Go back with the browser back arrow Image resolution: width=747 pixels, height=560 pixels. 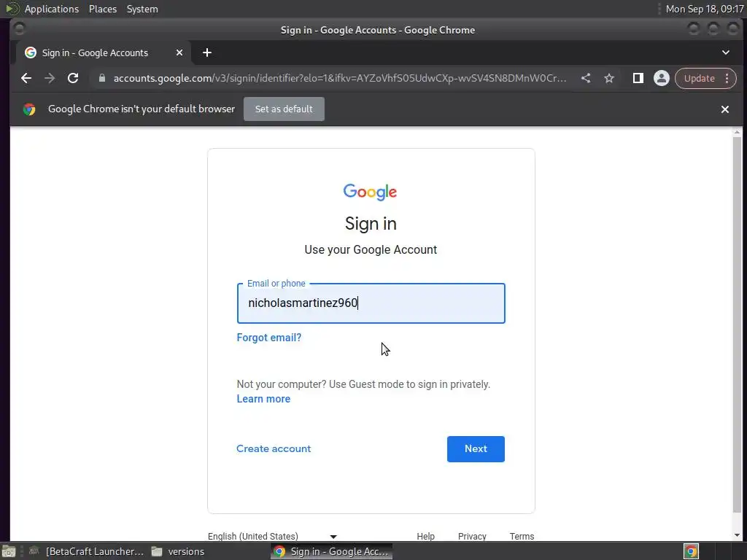26,78
